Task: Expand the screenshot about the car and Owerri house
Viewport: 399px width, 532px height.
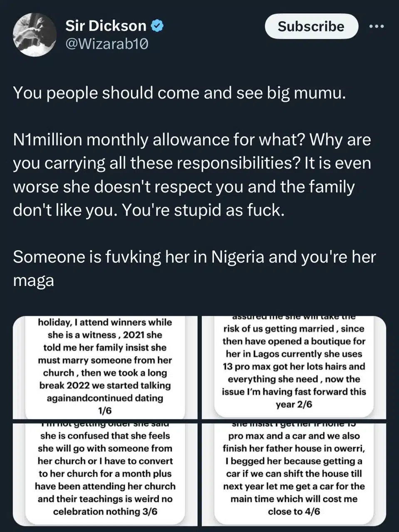Action: 294,474
